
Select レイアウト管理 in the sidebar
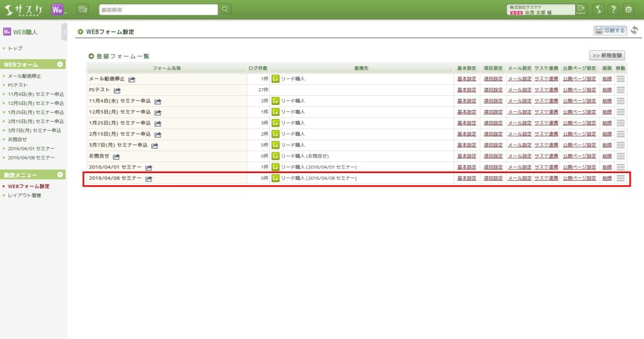(24, 196)
